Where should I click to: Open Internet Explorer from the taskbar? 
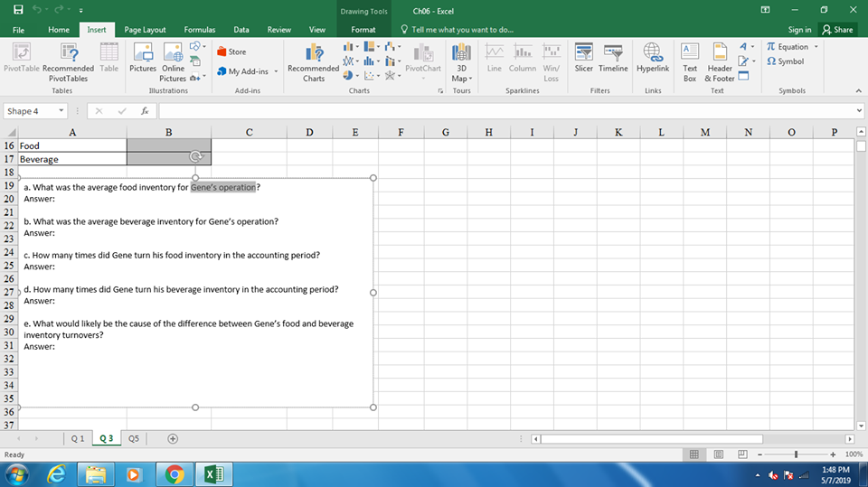click(x=56, y=474)
